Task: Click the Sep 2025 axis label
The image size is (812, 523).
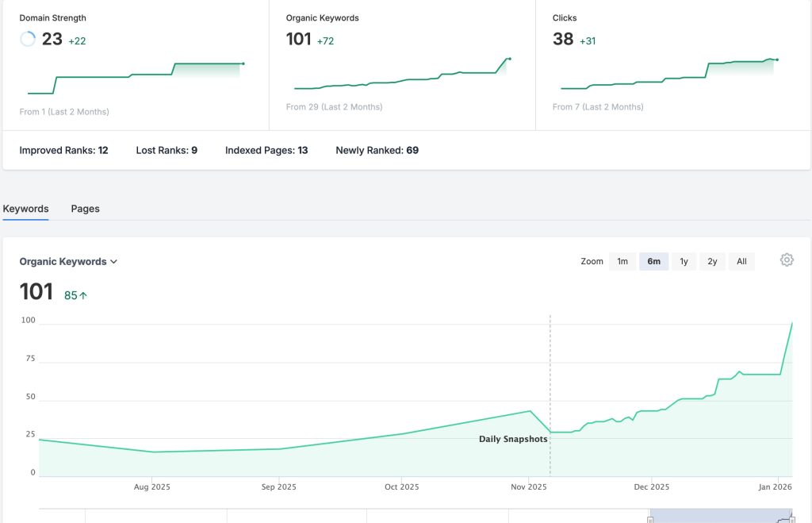Action: coord(278,486)
